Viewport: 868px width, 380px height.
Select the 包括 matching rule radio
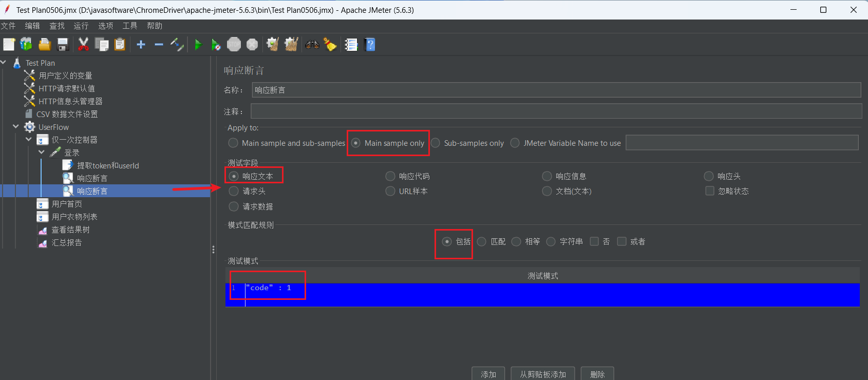coord(447,241)
